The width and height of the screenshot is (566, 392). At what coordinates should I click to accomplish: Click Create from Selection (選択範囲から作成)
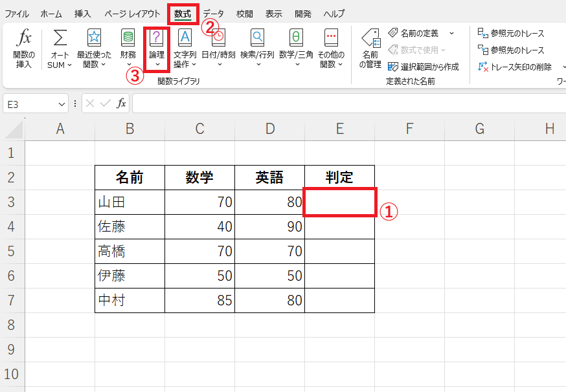(424, 67)
